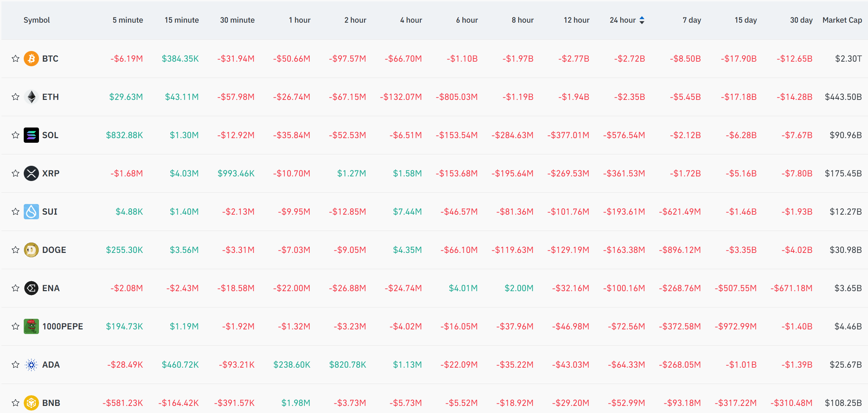Mark ADA as favorite star
Viewport: 868px width, 413px height.
tap(15, 365)
